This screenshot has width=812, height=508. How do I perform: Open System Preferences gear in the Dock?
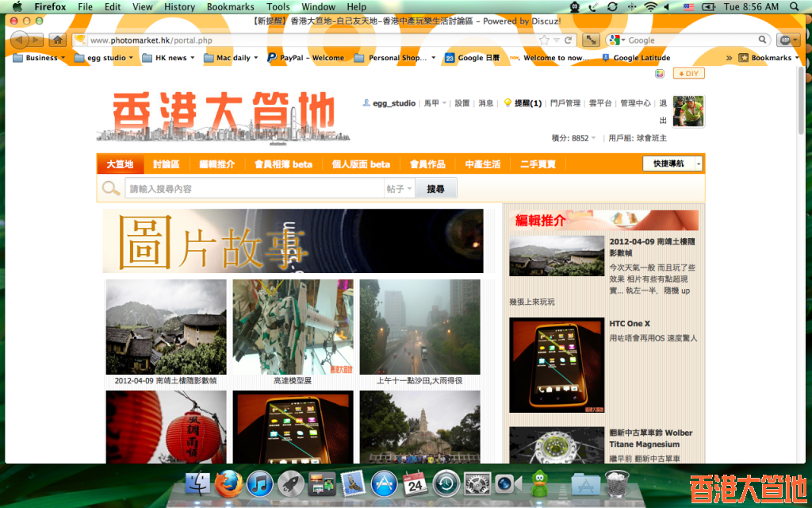477,484
